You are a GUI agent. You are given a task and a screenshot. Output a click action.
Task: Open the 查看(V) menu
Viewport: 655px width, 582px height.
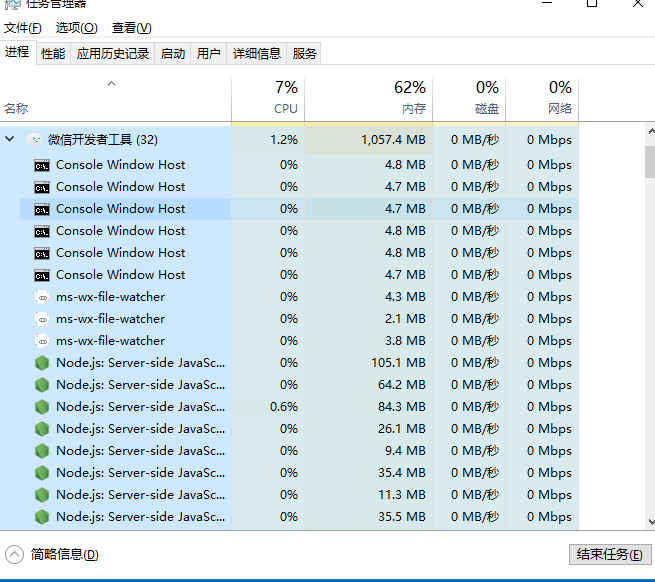pyautogui.click(x=132, y=28)
